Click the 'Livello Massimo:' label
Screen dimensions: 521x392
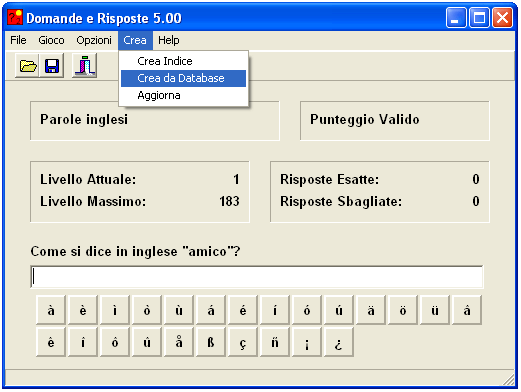pos(93,201)
